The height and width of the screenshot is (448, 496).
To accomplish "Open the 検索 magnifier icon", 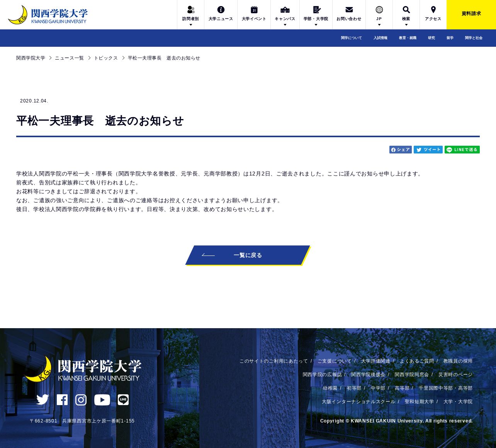I will (x=406, y=10).
